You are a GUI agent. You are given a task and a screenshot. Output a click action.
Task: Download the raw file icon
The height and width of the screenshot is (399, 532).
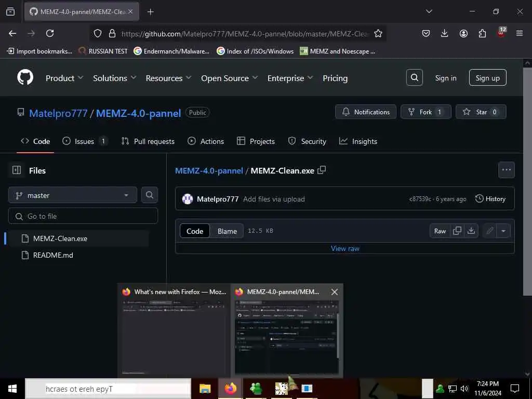pyautogui.click(x=471, y=231)
